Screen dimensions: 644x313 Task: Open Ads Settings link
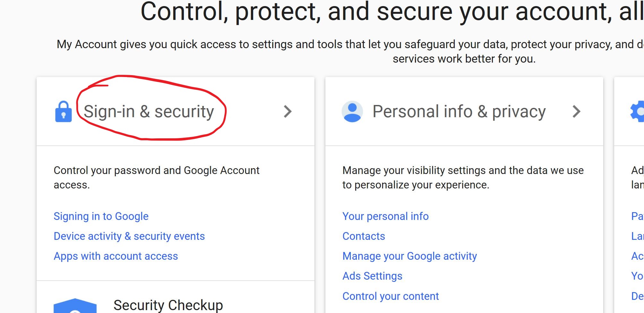click(373, 276)
